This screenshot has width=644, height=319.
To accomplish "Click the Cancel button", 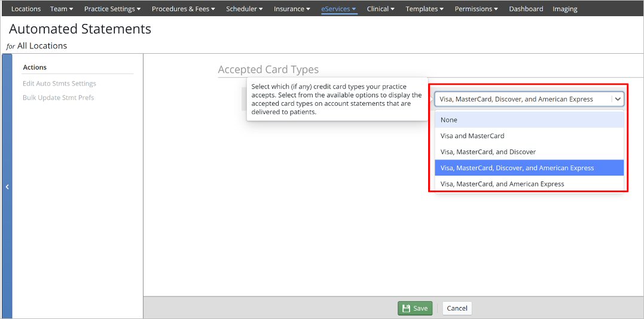I will [457, 308].
